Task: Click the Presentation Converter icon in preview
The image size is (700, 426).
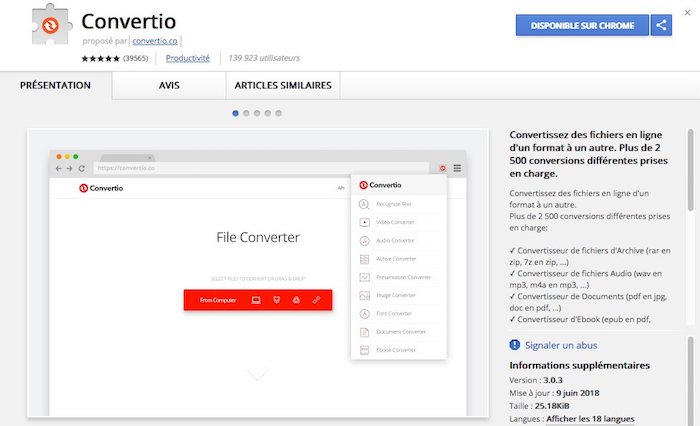Action: point(364,277)
